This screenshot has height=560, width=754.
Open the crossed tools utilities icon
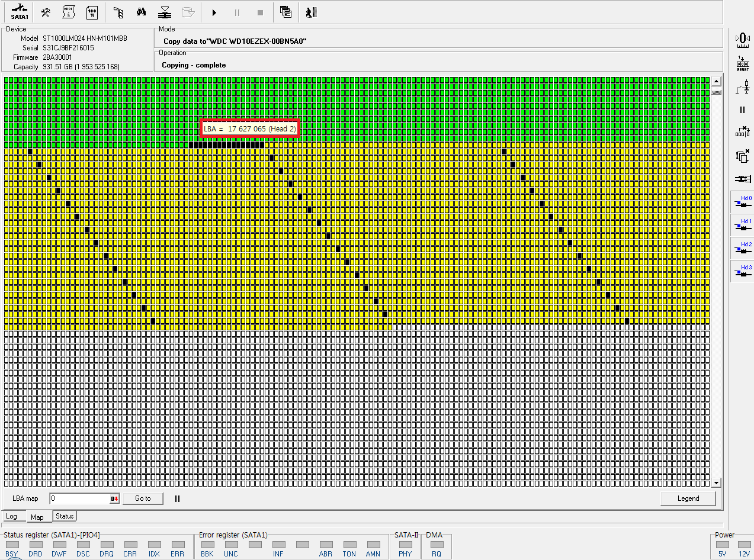click(46, 12)
